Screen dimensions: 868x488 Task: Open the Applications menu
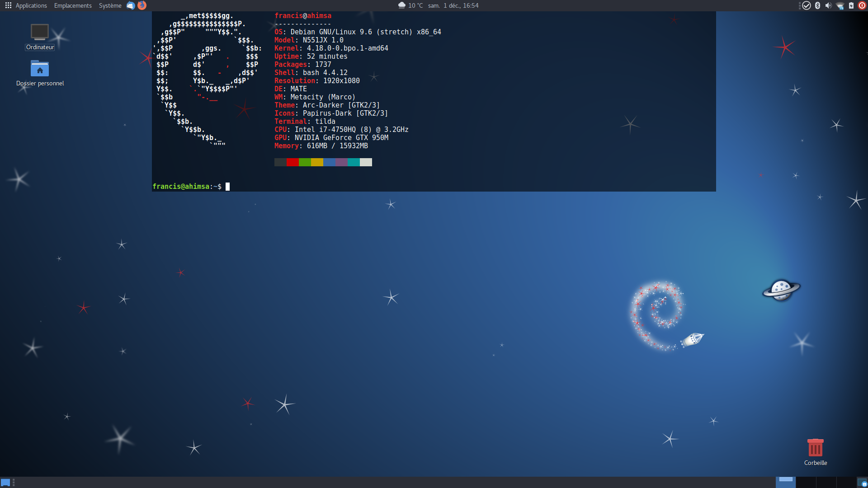(26, 5)
